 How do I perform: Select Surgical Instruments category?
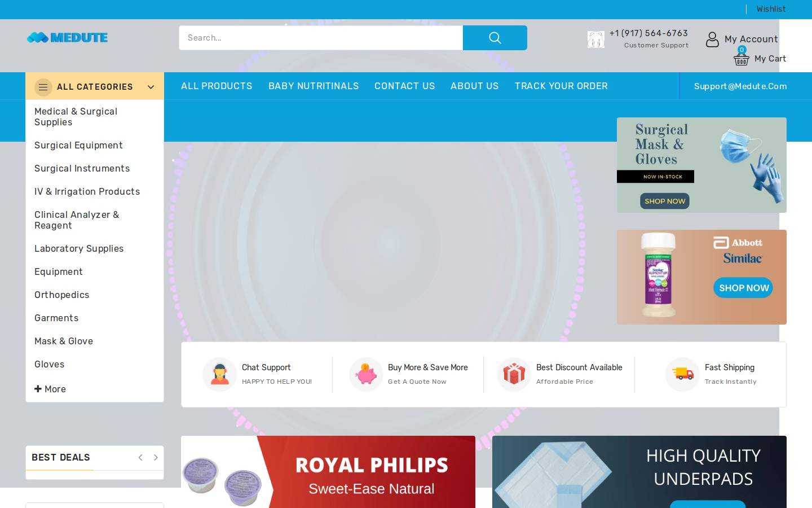click(x=82, y=168)
